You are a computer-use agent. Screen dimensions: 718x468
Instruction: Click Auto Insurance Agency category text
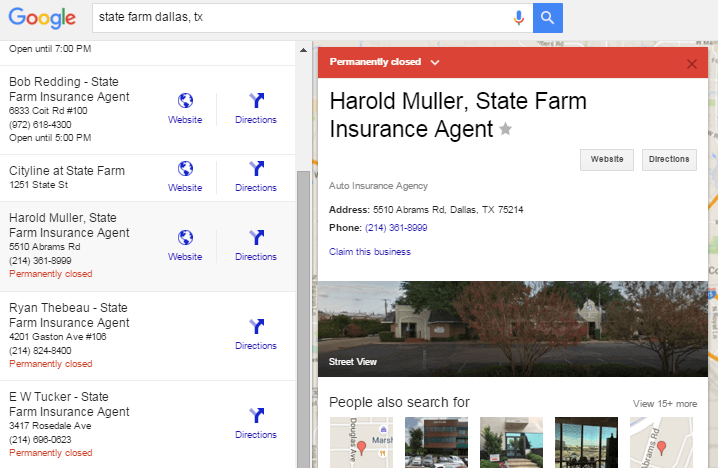(x=378, y=186)
